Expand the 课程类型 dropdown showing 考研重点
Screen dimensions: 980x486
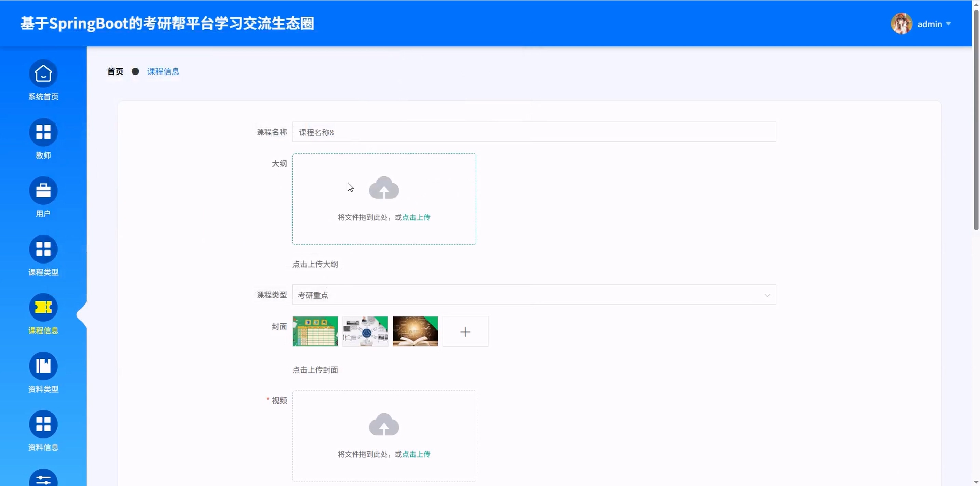click(534, 295)
